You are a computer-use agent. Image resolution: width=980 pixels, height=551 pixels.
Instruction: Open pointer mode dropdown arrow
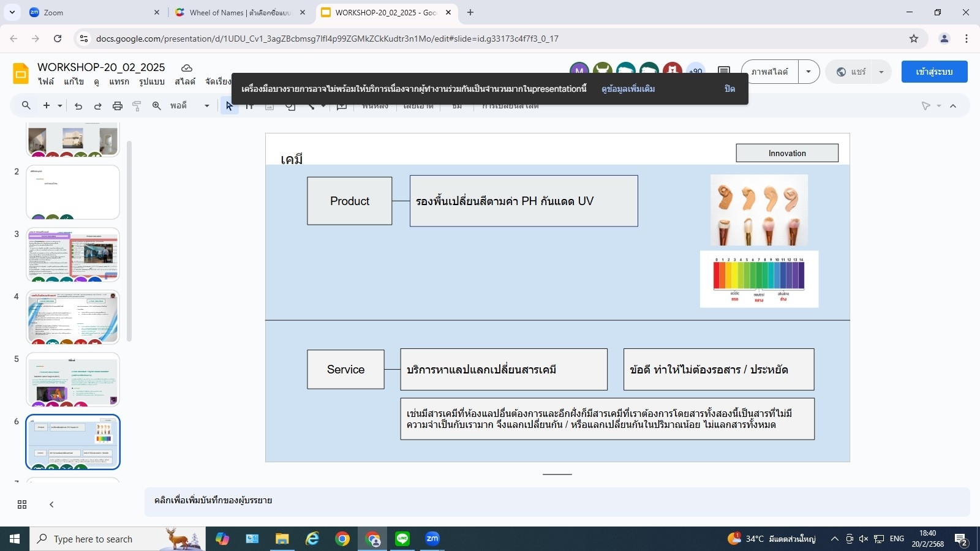(939, 106)
